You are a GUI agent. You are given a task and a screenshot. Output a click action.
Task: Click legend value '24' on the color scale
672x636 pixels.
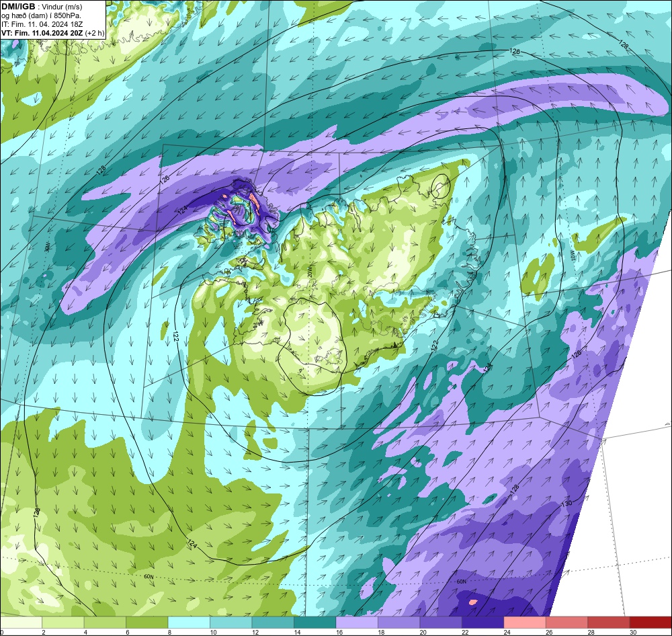pyautogui.click(x=507, y=632)
